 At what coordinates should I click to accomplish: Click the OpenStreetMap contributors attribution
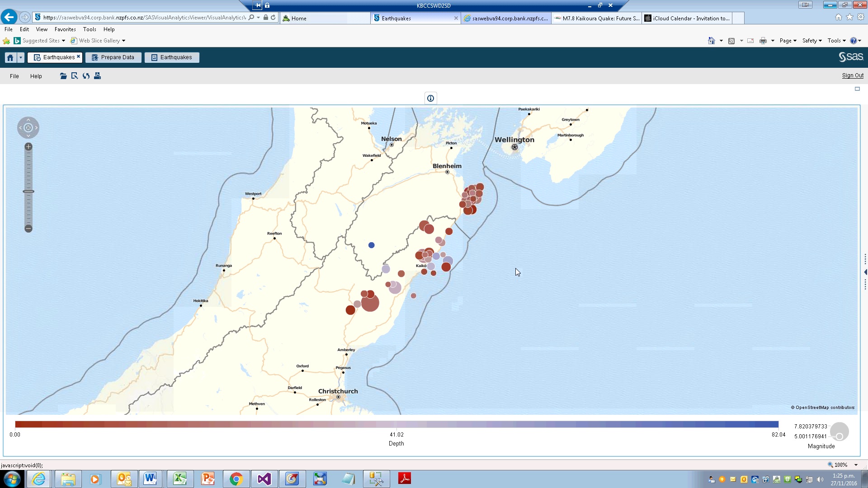[x=823, y=408]
